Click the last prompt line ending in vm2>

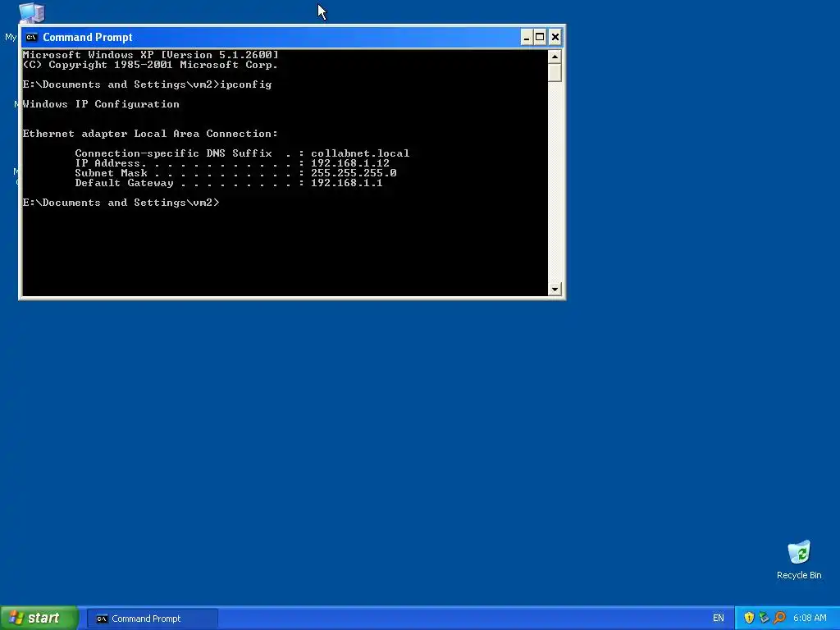pyautogui.click(x=121, y=203)
